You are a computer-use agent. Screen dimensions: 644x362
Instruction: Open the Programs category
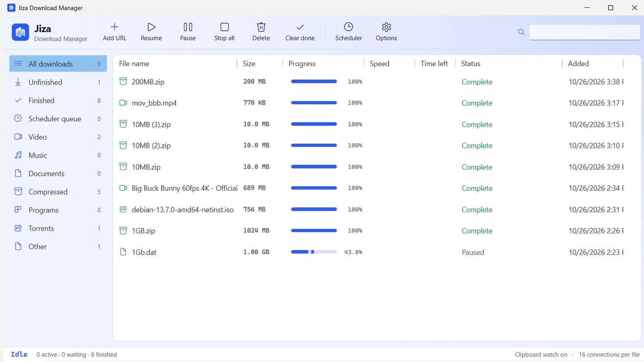[58, 210]
